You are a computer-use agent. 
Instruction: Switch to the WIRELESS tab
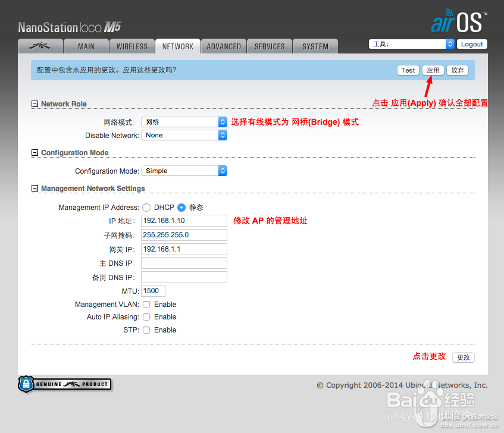click(132, 46)
